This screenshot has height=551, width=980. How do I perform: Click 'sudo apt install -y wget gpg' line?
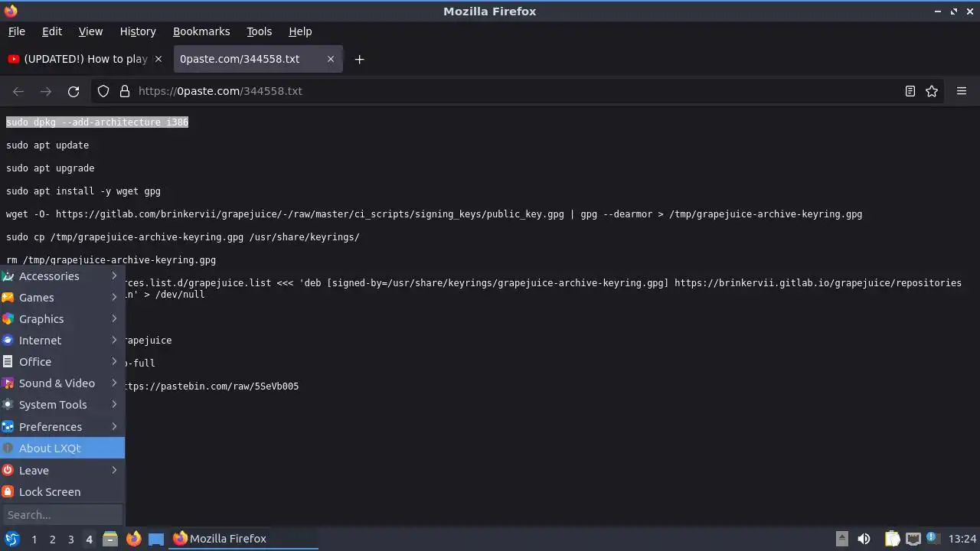pyautogui.click(x=83, y=191)
